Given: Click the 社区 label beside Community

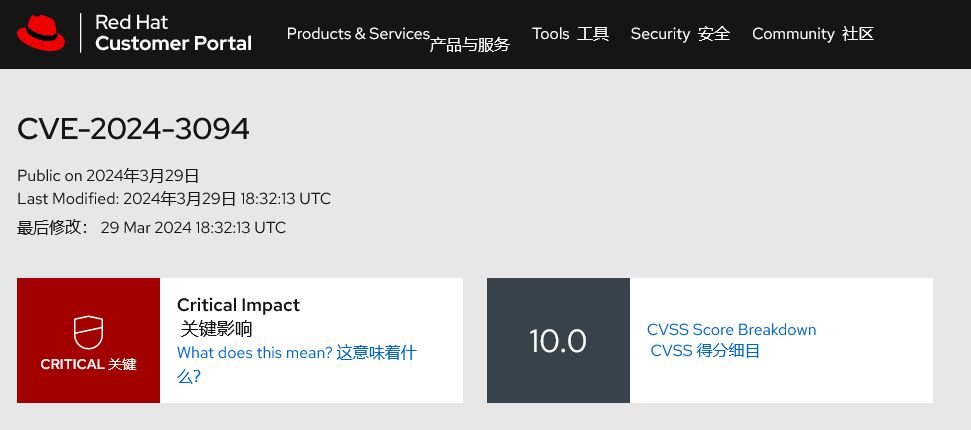Looking at the screenshot, I should (x=858, y=33).
